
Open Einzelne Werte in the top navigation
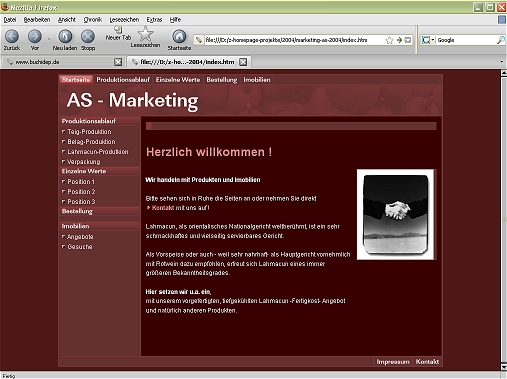click(178, 80)
